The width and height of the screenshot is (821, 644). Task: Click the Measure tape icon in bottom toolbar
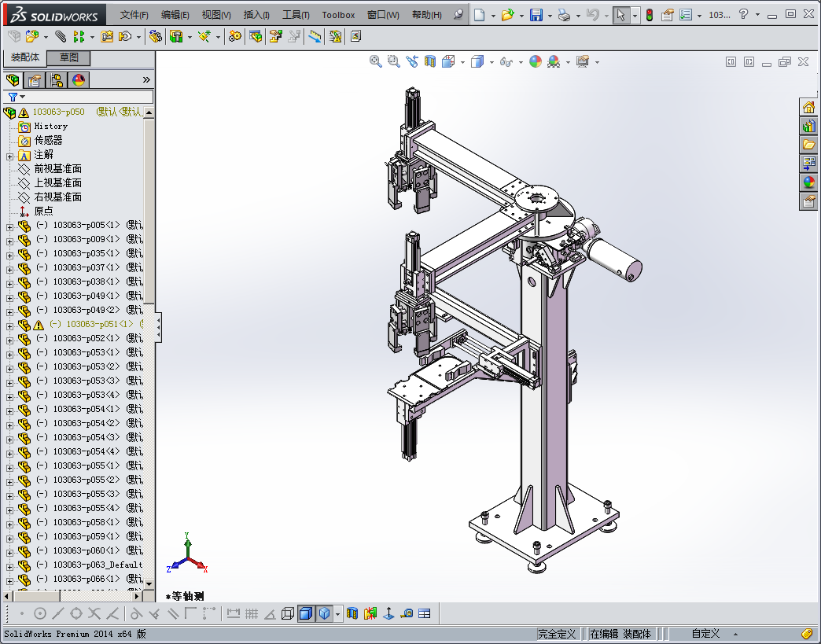coord(407,613)
